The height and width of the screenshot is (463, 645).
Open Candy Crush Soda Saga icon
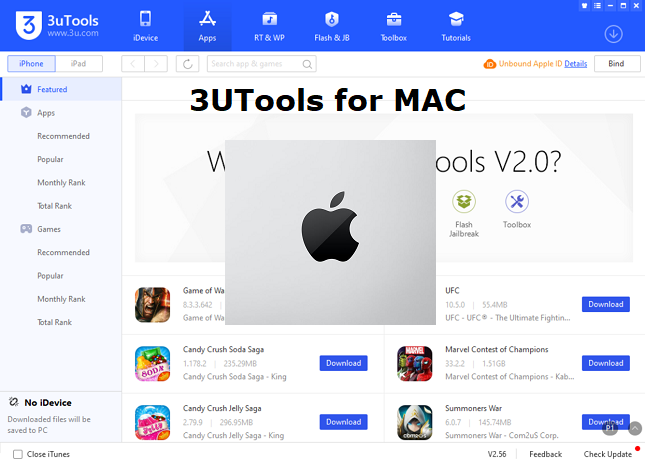point(153,363)
